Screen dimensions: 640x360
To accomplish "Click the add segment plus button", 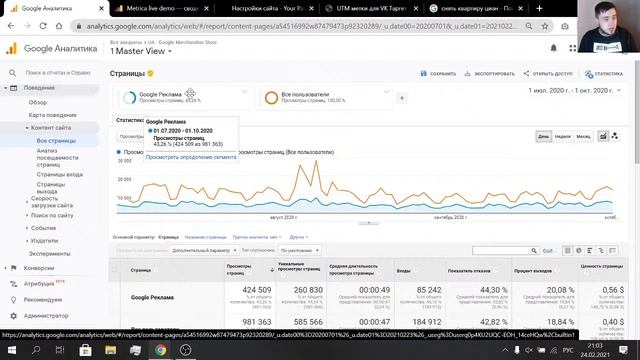I will [402, 98].
